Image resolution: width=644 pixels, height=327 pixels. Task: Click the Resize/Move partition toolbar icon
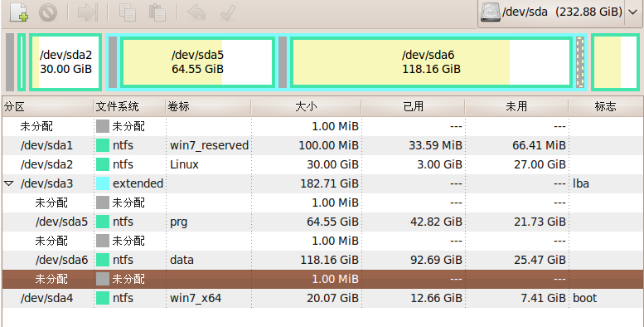tap(88, 12)
